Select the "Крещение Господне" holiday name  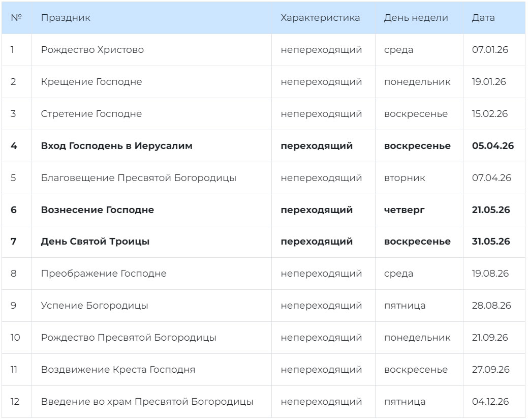(x=91, y=82)
